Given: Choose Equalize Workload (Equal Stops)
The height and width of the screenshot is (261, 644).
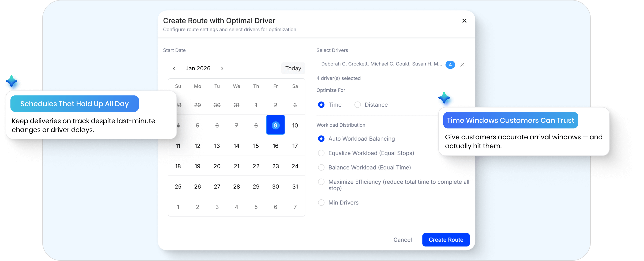Looking at the screenshot, I should click(x=321, y=153).
